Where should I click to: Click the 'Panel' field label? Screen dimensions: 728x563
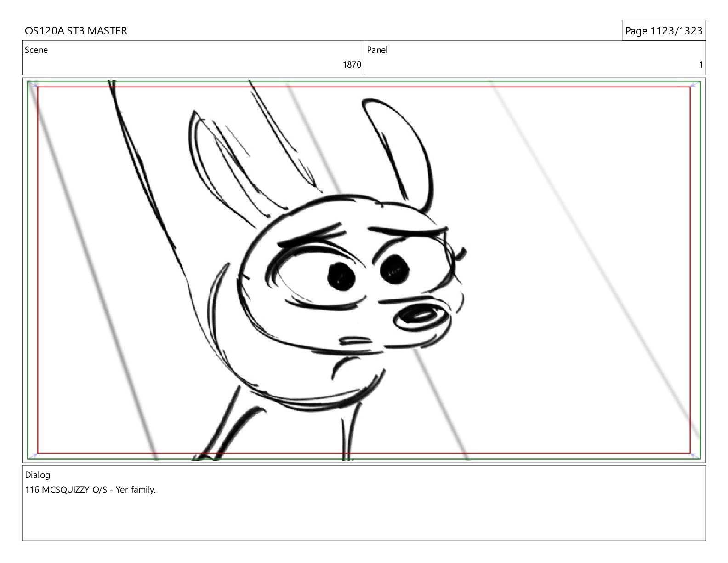[377, 50]
